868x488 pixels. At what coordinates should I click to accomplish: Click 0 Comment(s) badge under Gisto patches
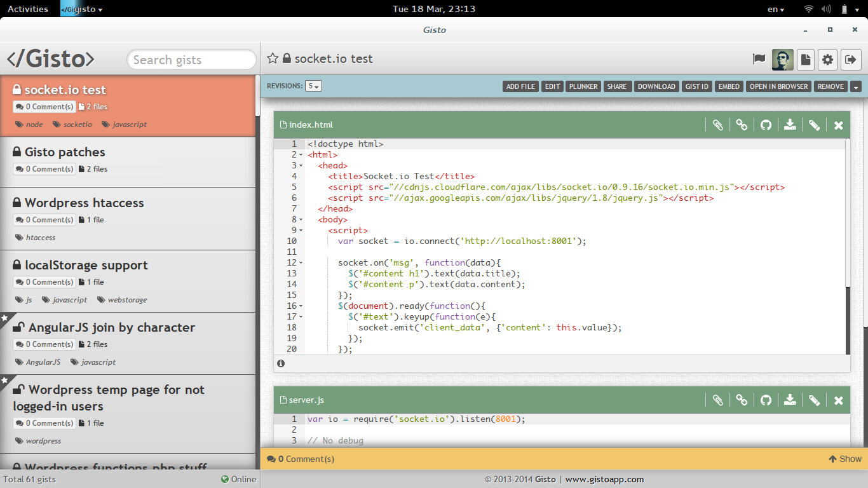pyautogui.click(x=44, y=169)
